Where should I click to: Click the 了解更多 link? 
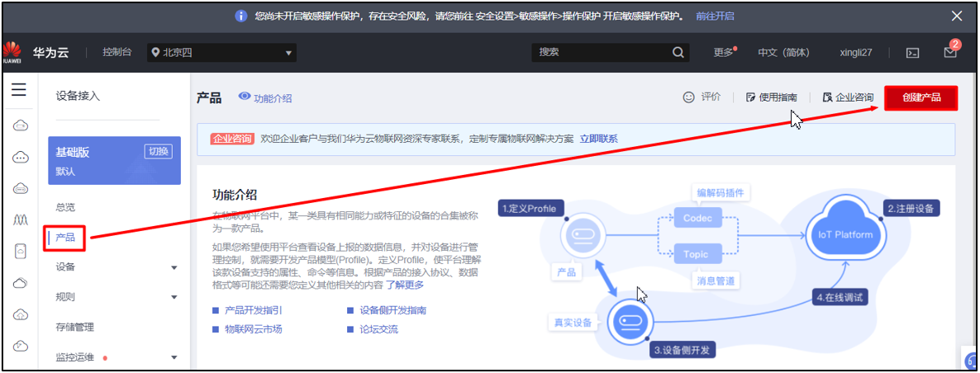click(404, 285)
